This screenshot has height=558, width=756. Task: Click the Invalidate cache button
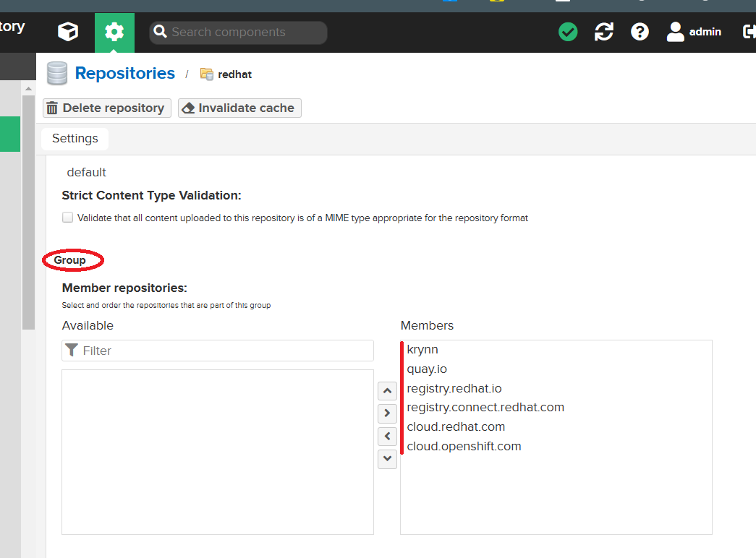(239, 108)
